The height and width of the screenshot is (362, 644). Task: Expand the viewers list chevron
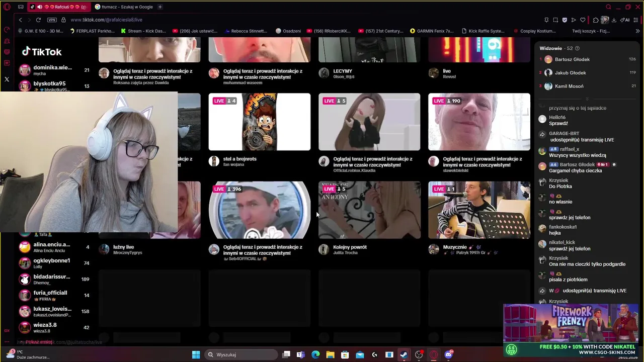(x=587, y=99)
